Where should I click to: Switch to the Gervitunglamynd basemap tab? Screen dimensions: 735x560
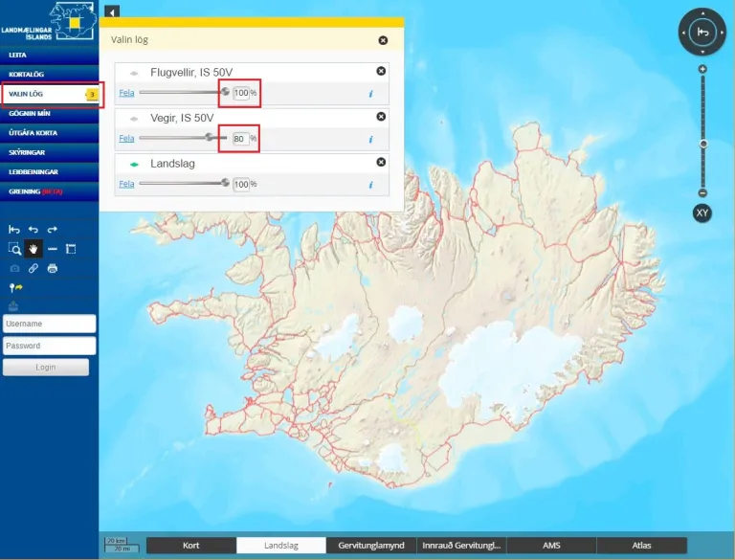pos(371,546)
